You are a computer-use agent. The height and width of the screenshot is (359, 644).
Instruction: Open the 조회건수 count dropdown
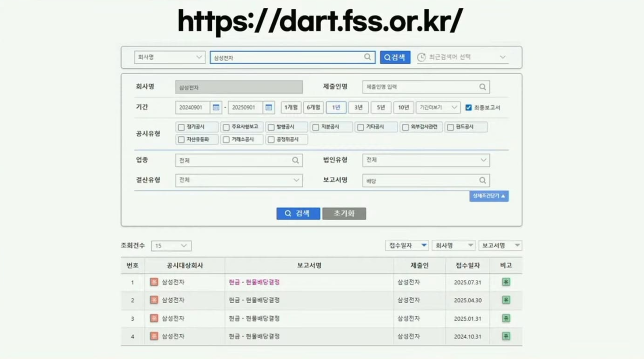point(171,245)
